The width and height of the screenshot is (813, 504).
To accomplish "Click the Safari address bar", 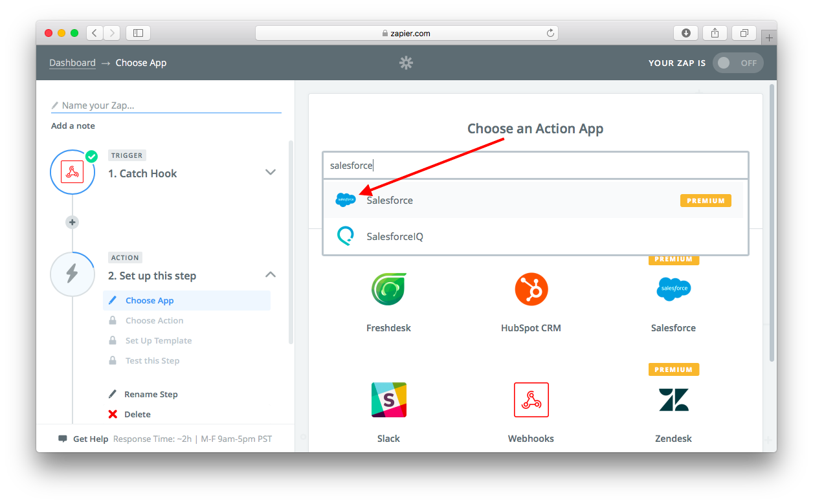I will coord(406,33).
